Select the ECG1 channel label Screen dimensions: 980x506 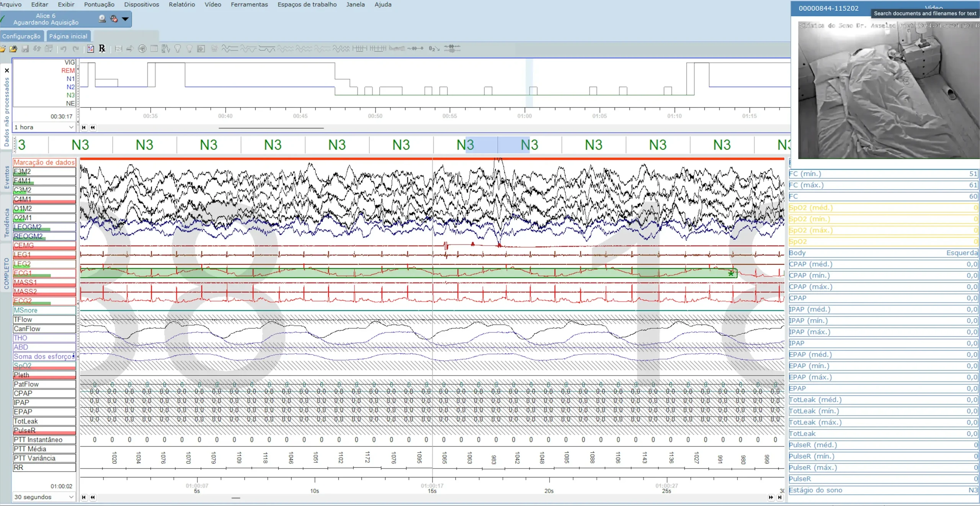pos(44,273)
